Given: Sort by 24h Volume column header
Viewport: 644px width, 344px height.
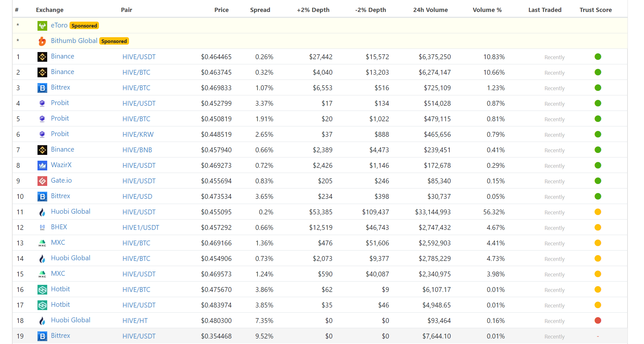Looking at the screenshot, I should pos(430,10).
